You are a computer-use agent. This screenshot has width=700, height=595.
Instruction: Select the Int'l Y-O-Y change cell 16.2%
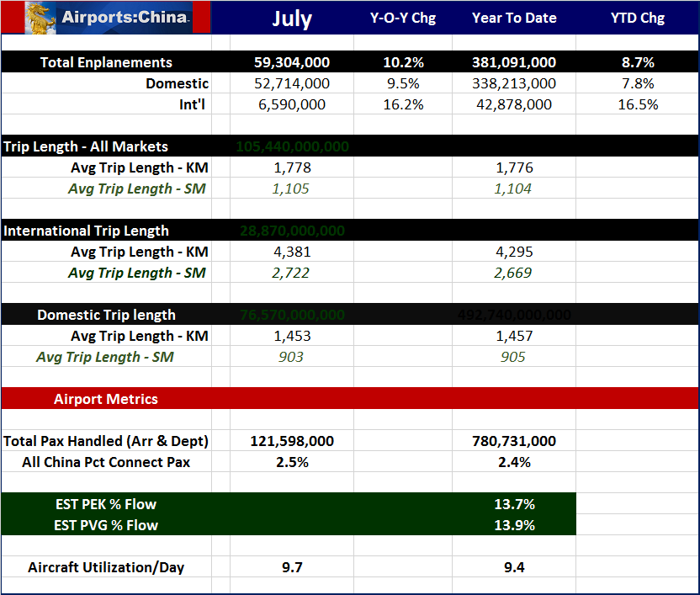tap(403, 104)
